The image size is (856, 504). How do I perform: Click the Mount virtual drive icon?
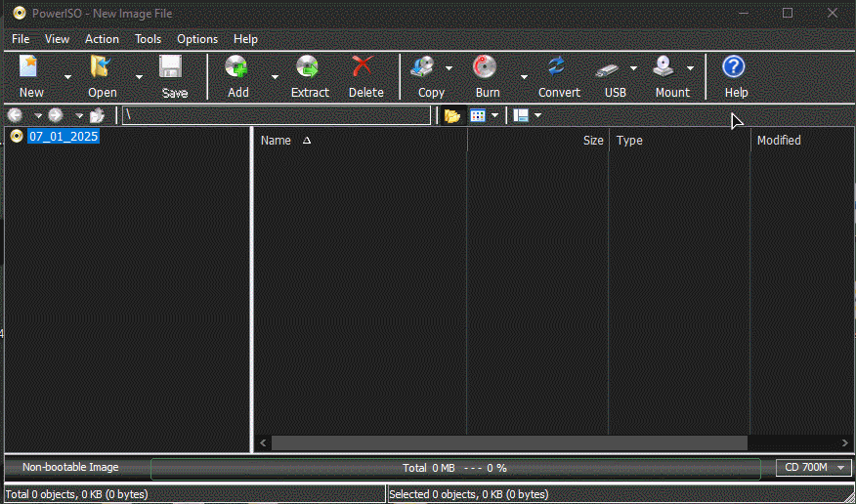664,67
